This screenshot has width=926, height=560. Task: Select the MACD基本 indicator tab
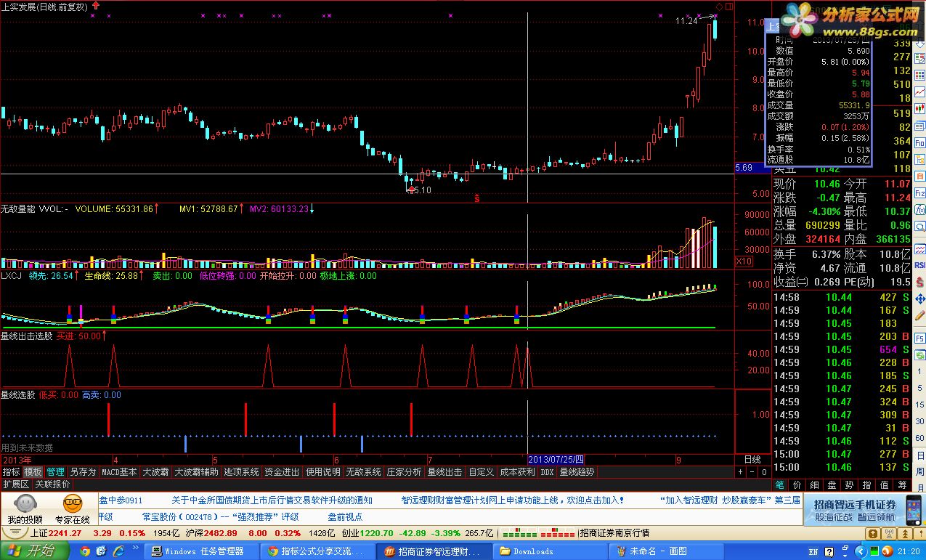pos(119,472)
